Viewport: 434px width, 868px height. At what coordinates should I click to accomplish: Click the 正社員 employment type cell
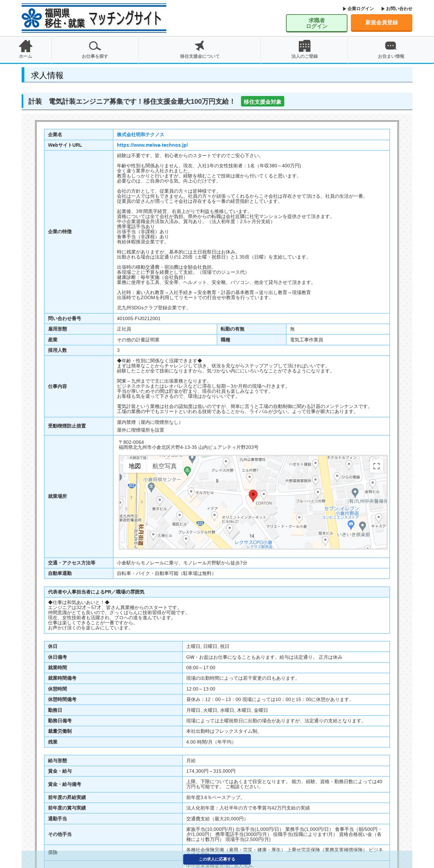tap(165, 329)
